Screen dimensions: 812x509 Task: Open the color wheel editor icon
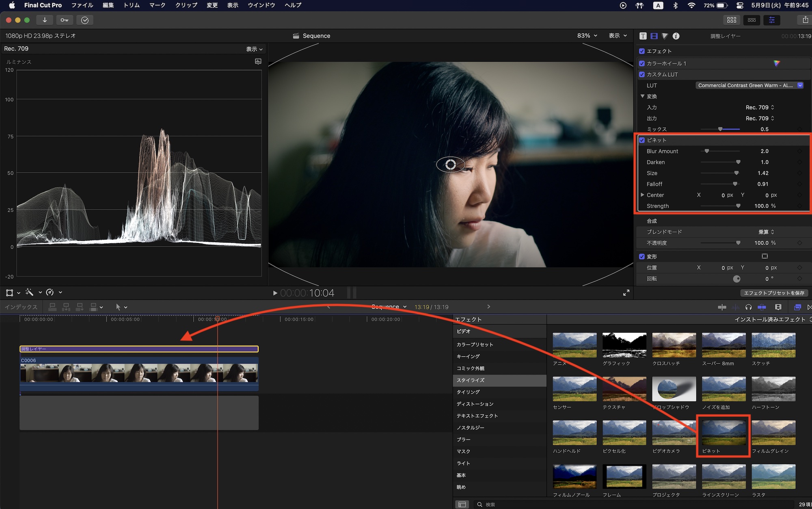point(776,63)
